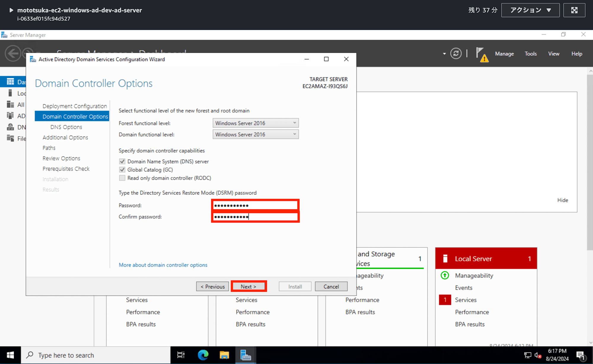Open the Windows Start menu
The image size is (593, 364).
click(x=10, y=355)
